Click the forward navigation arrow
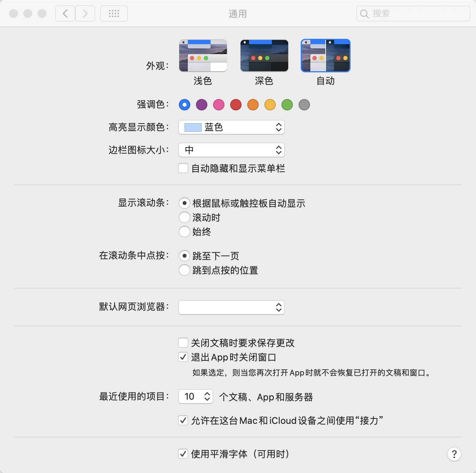This screenshot has height=473, width=476. coord(85,14)
